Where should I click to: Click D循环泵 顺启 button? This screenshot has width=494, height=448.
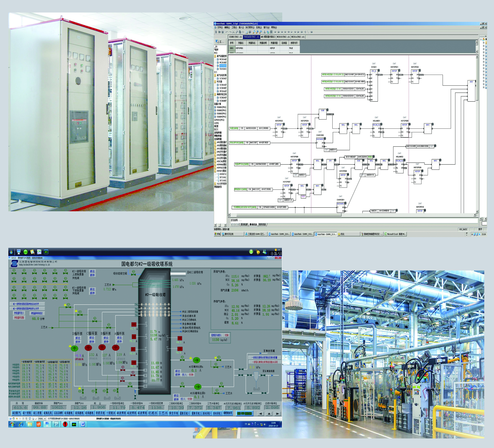pyautogui.click(x=78, y=338)
